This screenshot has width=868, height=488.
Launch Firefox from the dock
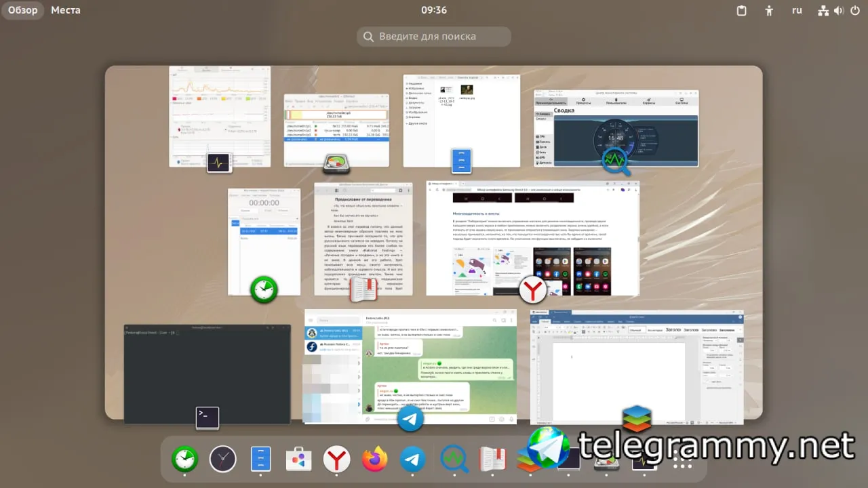click(374, 460)
